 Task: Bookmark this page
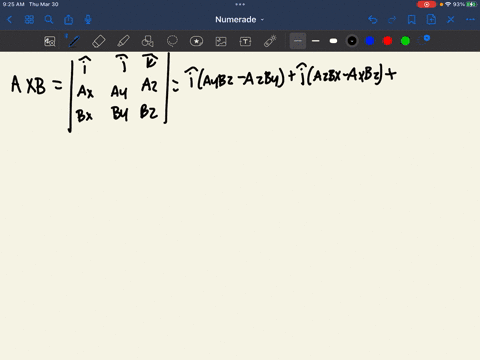point(412,20)
